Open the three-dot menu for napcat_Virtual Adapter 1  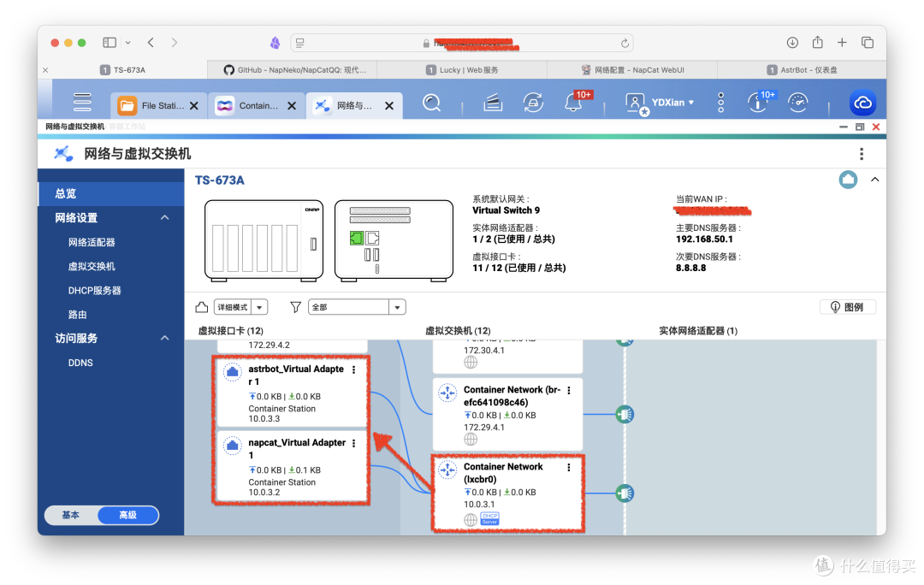tap(354, 443)
